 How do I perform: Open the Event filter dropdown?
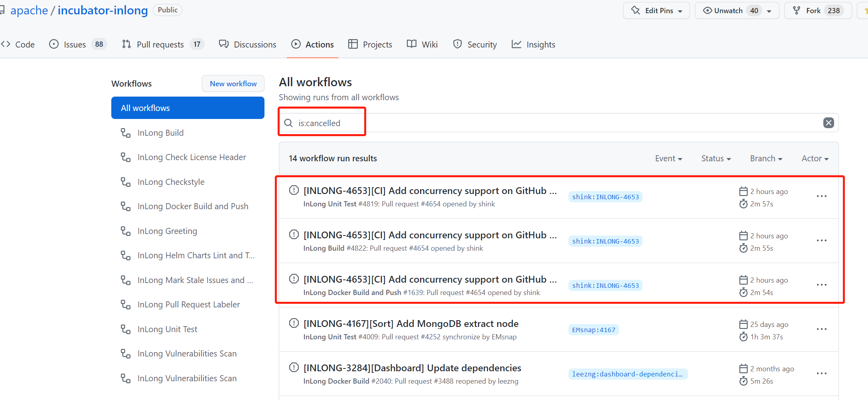pyautogui.click(x=669, y=158)
